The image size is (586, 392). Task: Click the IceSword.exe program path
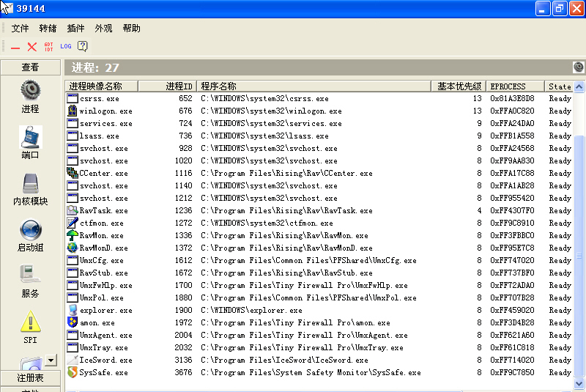coord(284,360)
